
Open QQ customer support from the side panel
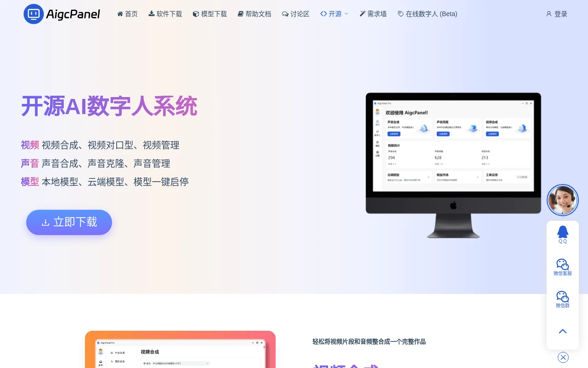pos(563,235)
